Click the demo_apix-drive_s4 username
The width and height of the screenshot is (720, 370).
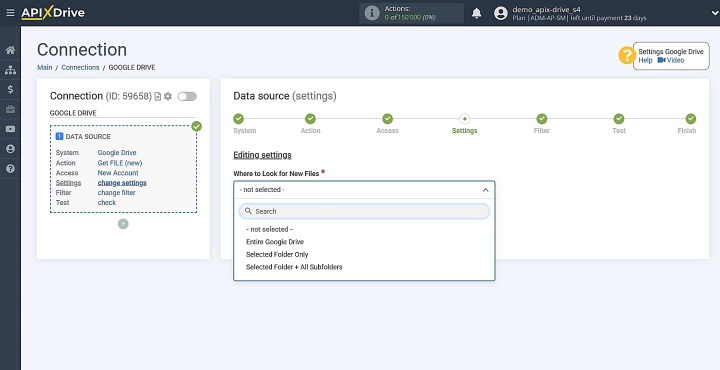click(x=546, y=9)
